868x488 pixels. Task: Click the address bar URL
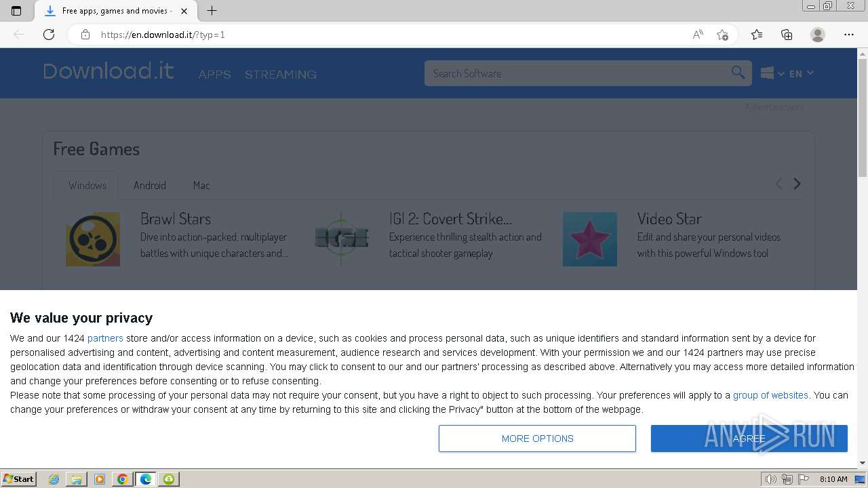163,35
